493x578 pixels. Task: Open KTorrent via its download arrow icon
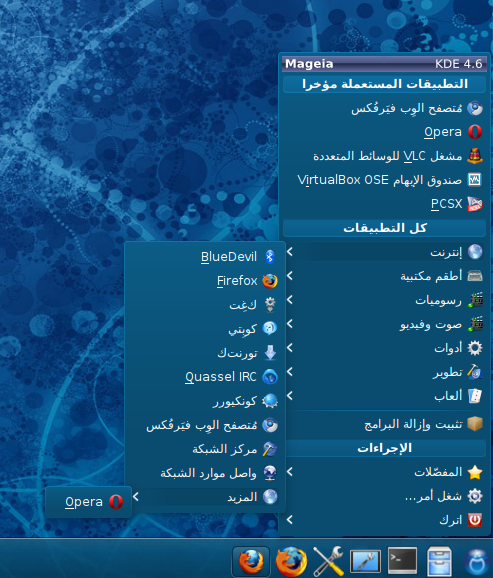pos(270,352)
